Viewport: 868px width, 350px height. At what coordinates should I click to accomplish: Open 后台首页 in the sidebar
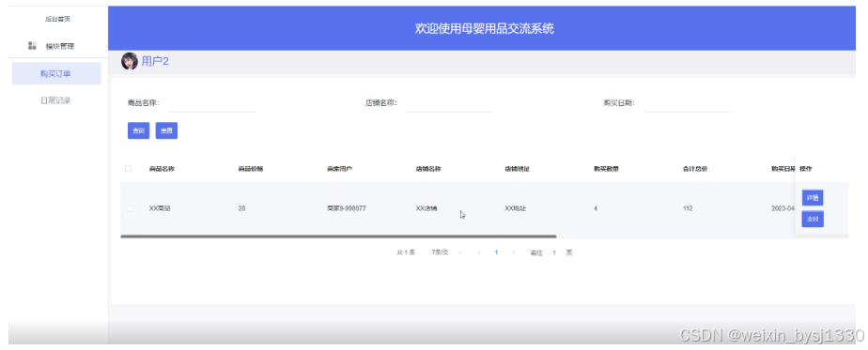click(57, 19)
